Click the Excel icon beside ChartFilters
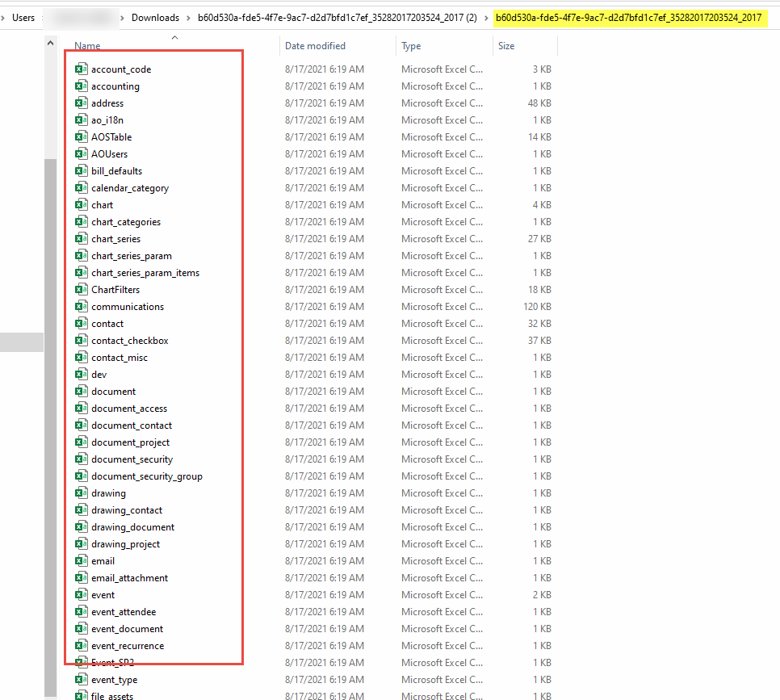The image size is (780, 700). tap(81, 289)
